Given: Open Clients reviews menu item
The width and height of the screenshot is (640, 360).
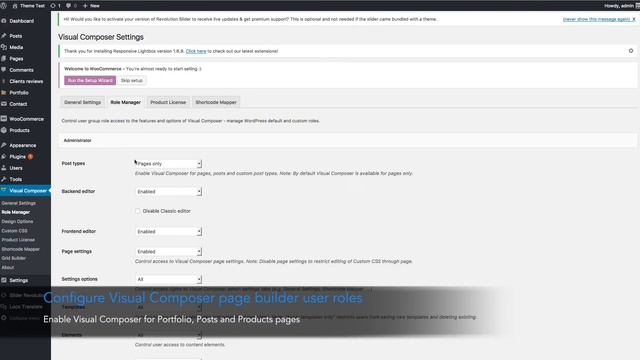Looking at the screenshot, I should coord(25,81).
